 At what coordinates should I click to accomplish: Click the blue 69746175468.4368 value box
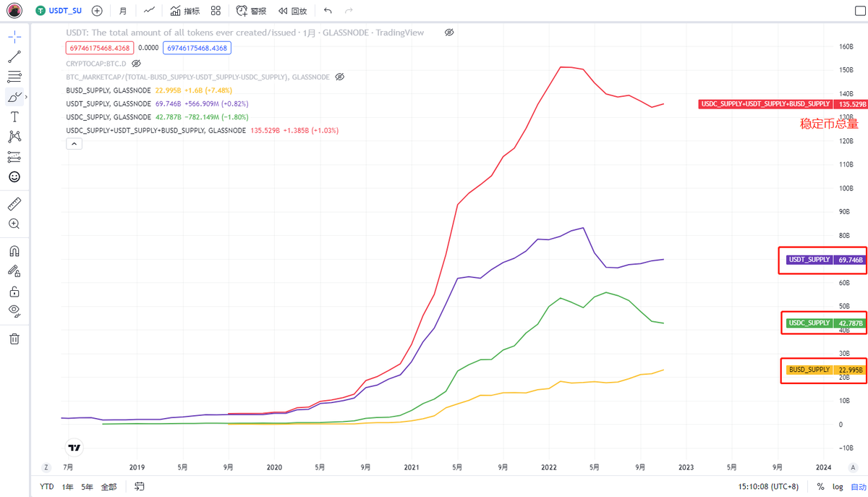coord(197,48)
